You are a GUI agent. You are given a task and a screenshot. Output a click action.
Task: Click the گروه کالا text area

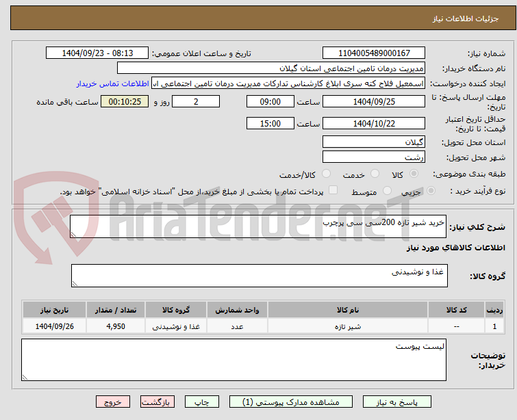[x=260, y=276]
